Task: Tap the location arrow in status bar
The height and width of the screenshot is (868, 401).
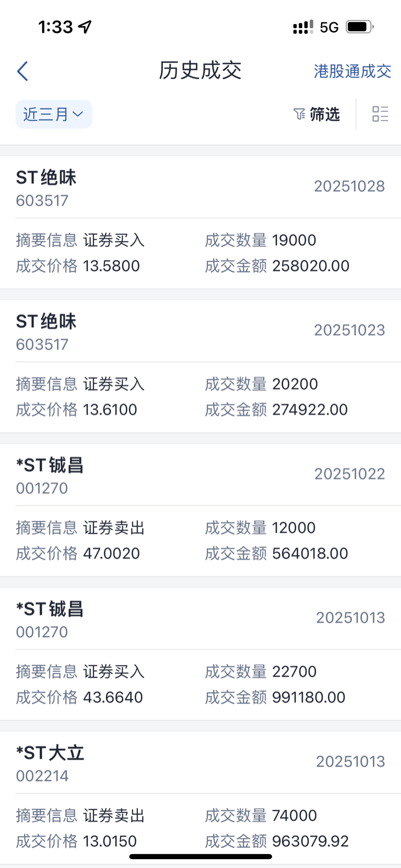Action: [85, 27]
